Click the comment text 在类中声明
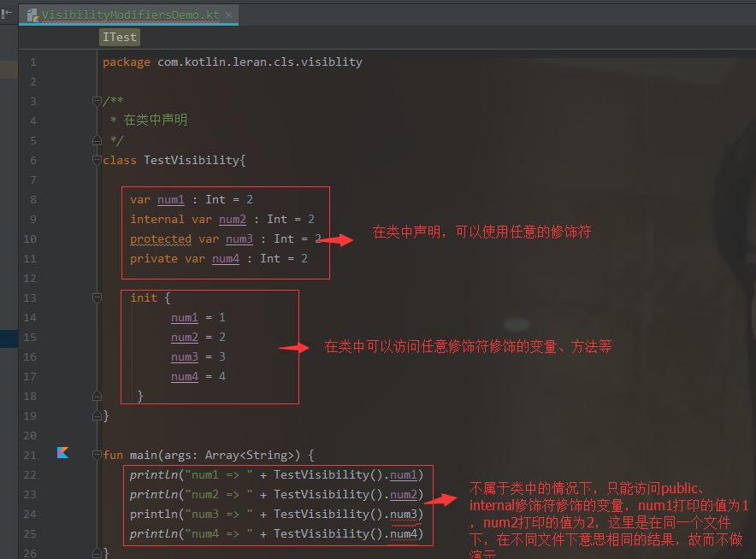 [x=156, y=120]
